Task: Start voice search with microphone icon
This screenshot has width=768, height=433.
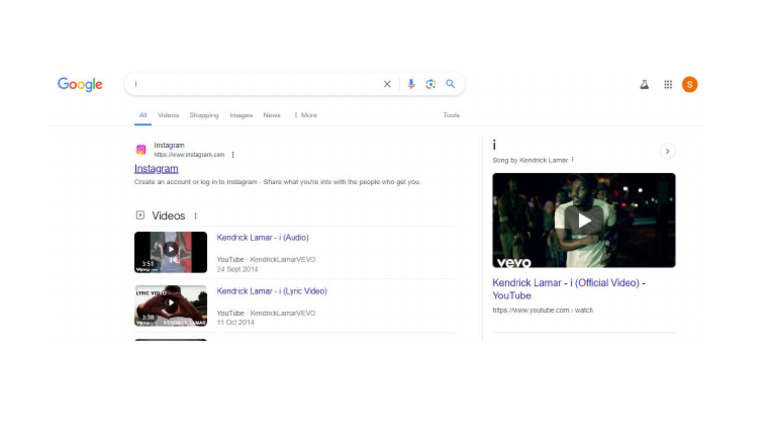Action: [x=410, y=84]
